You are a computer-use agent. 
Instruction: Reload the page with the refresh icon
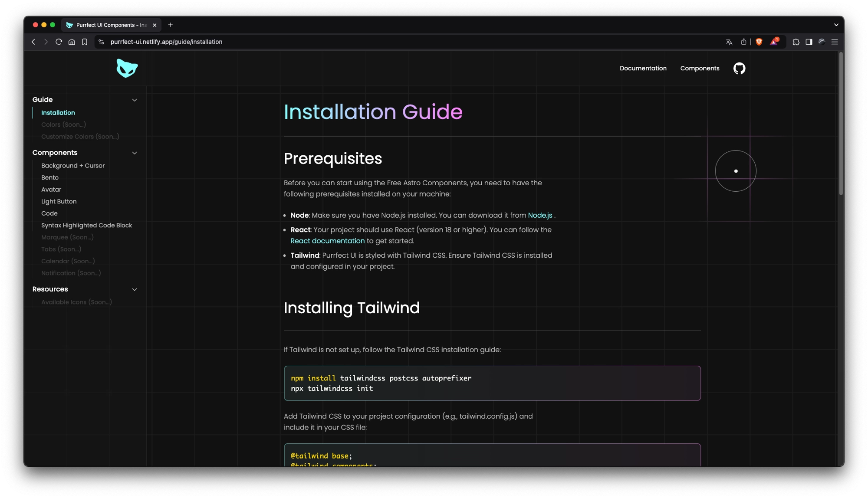[59, 42]
